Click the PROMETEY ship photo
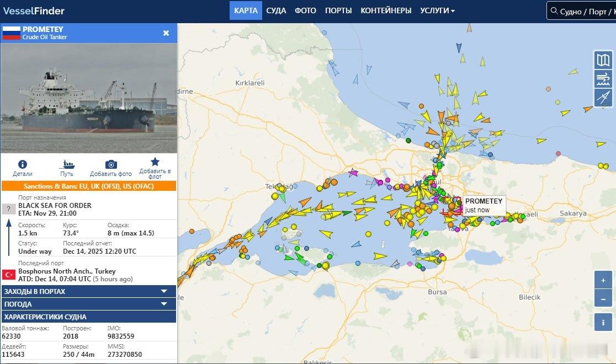 click(89, 98)
